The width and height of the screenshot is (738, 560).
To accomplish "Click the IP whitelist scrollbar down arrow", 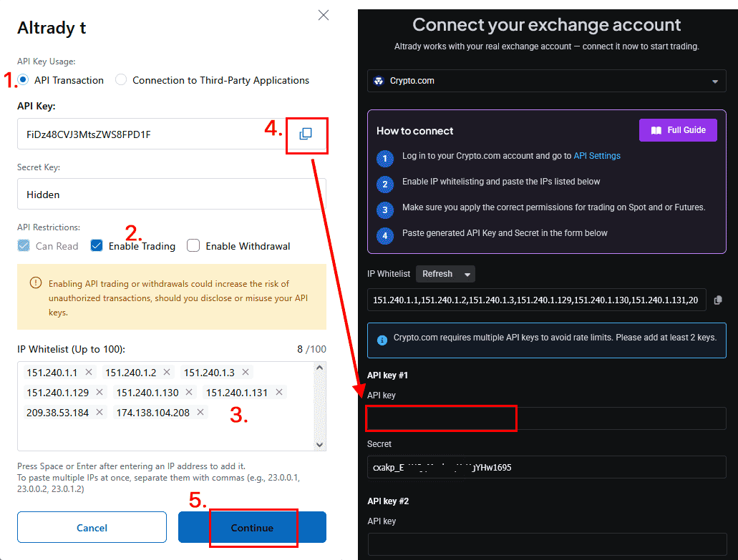I will [319, 444].
